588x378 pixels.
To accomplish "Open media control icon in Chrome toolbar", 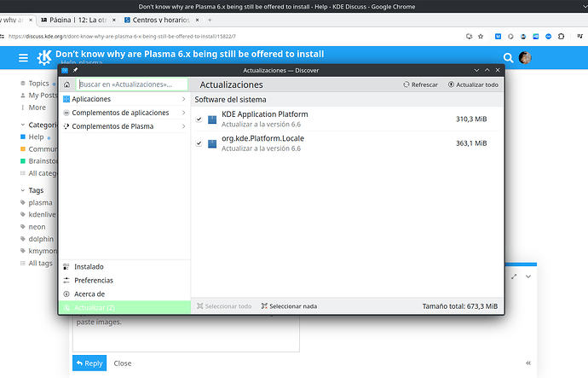I will [x=579, y=37].
